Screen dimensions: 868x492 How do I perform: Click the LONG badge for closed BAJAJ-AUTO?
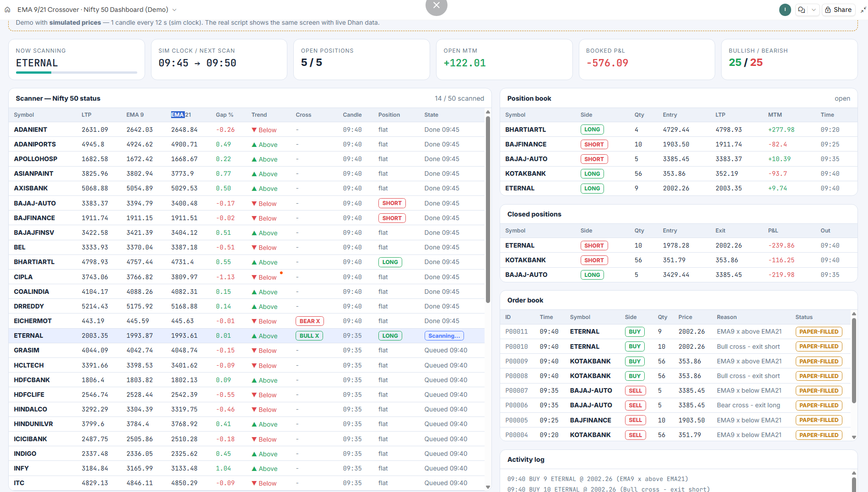coord(592,275)
